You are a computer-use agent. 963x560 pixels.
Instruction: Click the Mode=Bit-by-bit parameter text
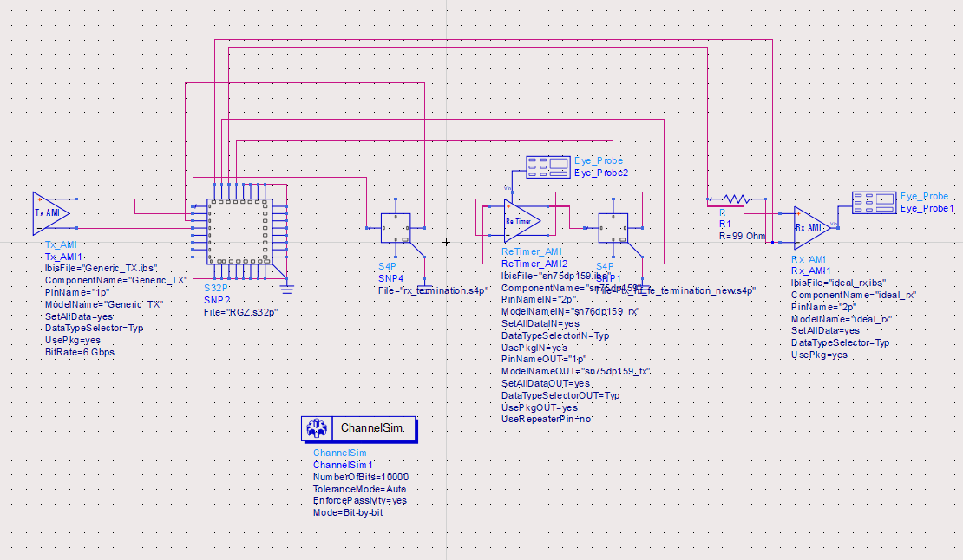click(x=347, y=511)
